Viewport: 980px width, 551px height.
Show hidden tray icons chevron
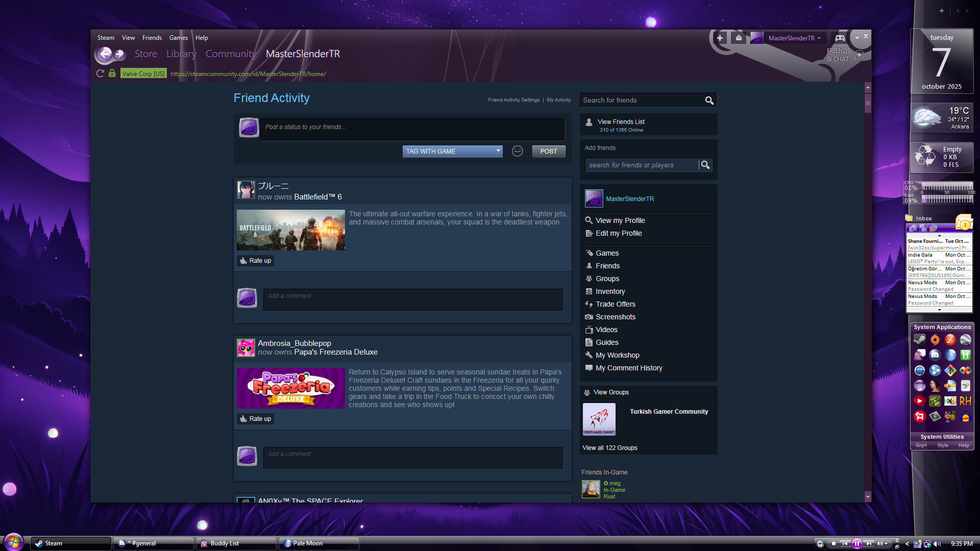click(907, 544)
